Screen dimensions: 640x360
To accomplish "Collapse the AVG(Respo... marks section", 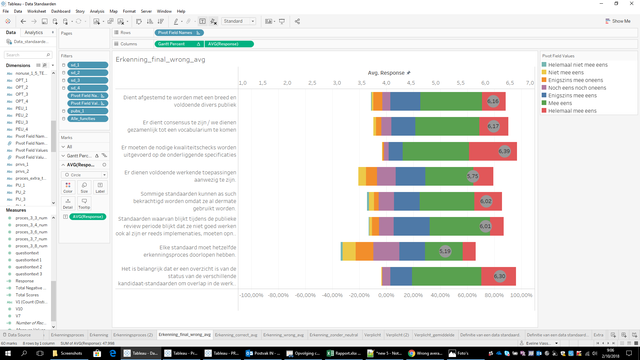I will click(63, 165).
